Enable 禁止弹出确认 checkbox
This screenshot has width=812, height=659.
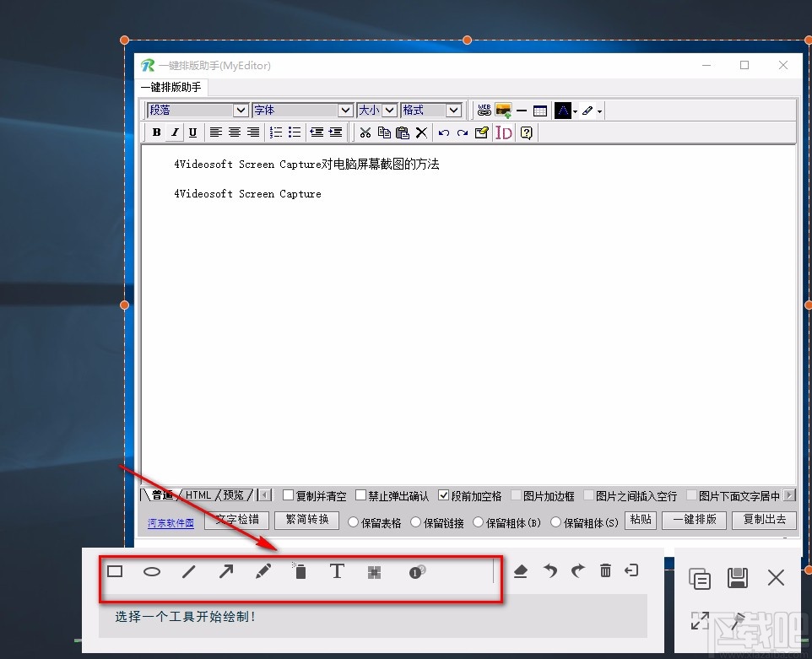tap(361, 495)
